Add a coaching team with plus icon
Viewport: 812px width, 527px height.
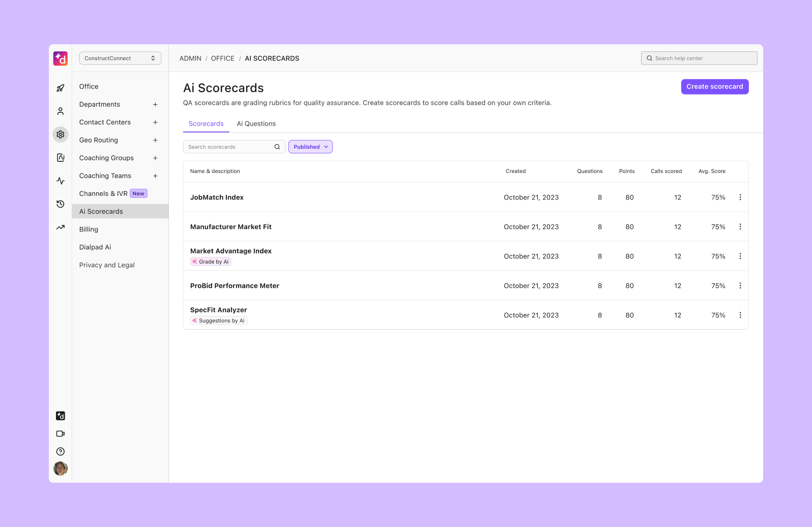click(x=155, y=175)
